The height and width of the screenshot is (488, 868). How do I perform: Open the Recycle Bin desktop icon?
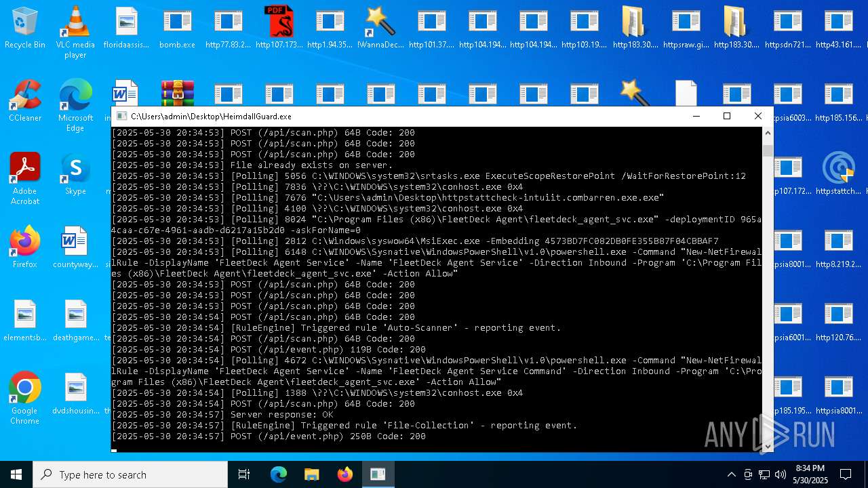point(25,28)
